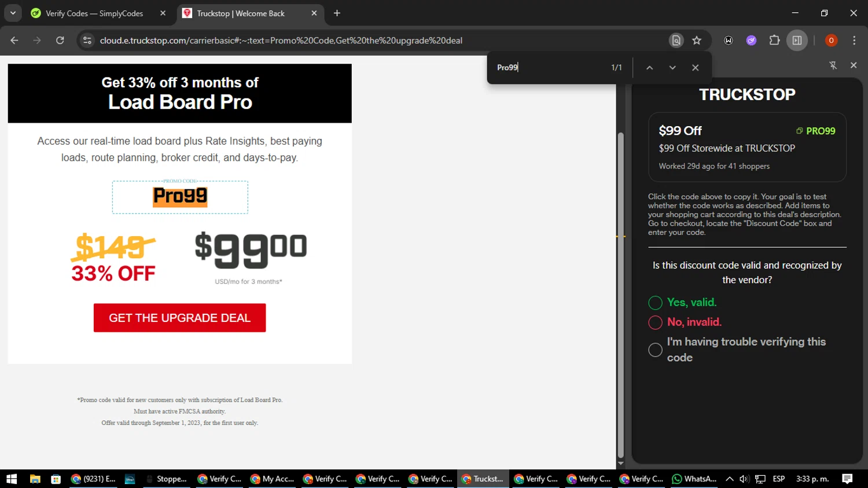Jump to next find result
Image resolution: width=868 pixels, height=488 pixels.
(672, 68)
